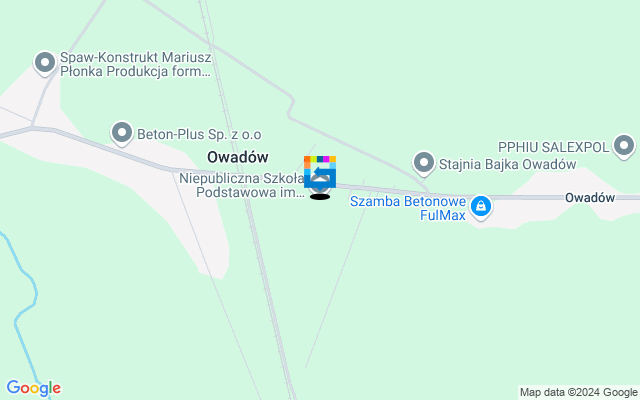
Task: Select the Beton-Plus Sp. z o.o pin
Action: [122, 133]
